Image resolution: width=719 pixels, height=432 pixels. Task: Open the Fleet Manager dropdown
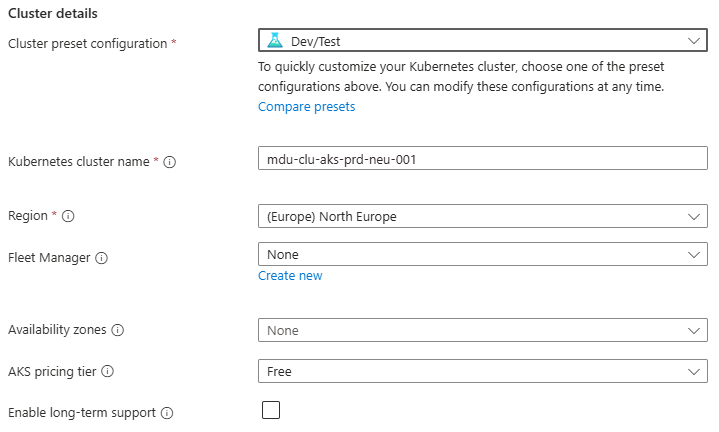point(482,255)
